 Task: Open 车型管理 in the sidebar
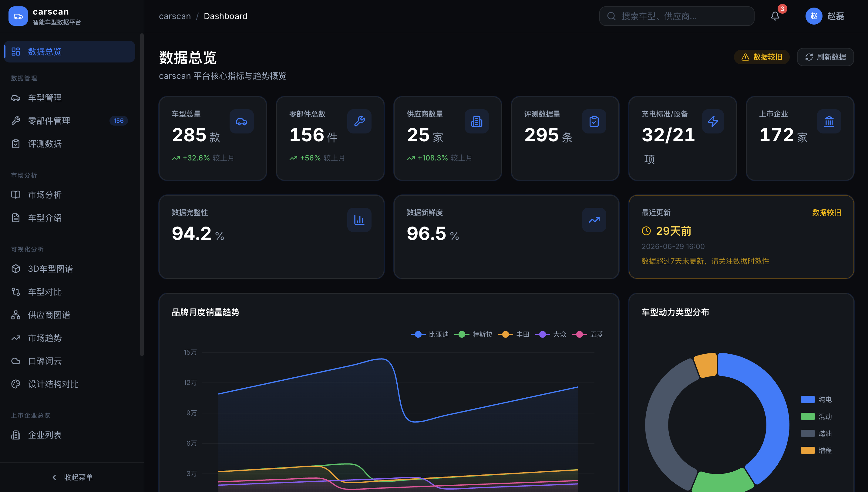[69, 98]
